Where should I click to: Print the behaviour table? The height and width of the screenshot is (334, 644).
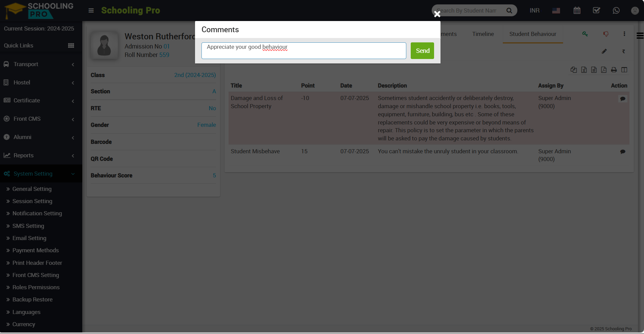(614, 70)
